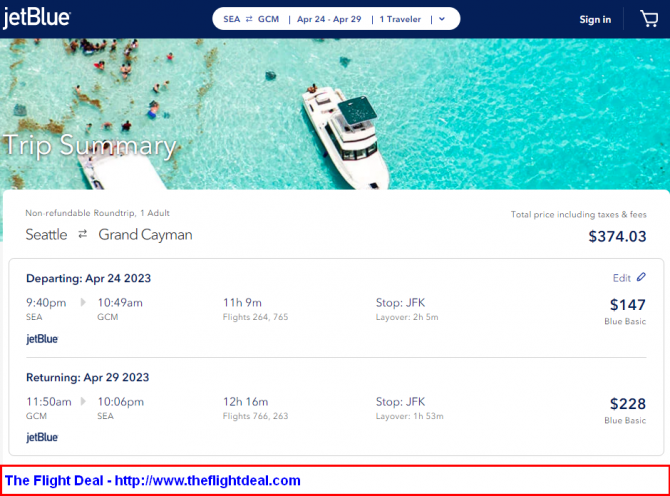
Task: Click the jetBlue logo under returning flight
Action: [42, 437]
